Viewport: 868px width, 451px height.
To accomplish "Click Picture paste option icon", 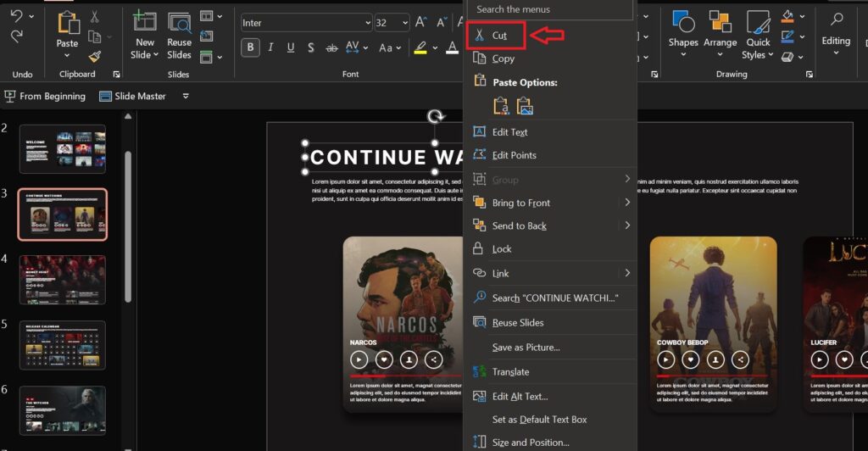I will tap(524, 105).
